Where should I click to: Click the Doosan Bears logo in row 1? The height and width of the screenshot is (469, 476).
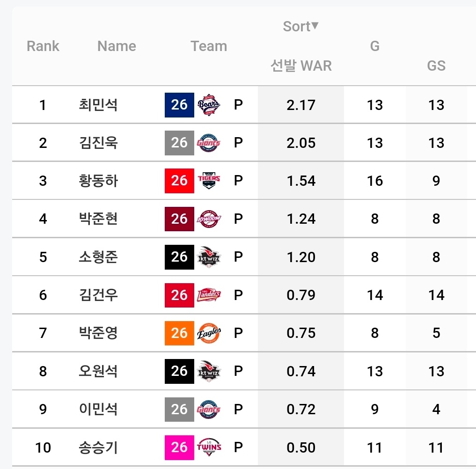tap(209, 105)
